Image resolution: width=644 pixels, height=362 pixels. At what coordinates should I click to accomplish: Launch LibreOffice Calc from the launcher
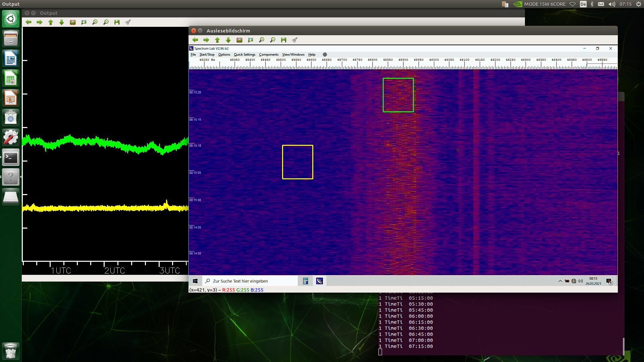pos(11,78)
